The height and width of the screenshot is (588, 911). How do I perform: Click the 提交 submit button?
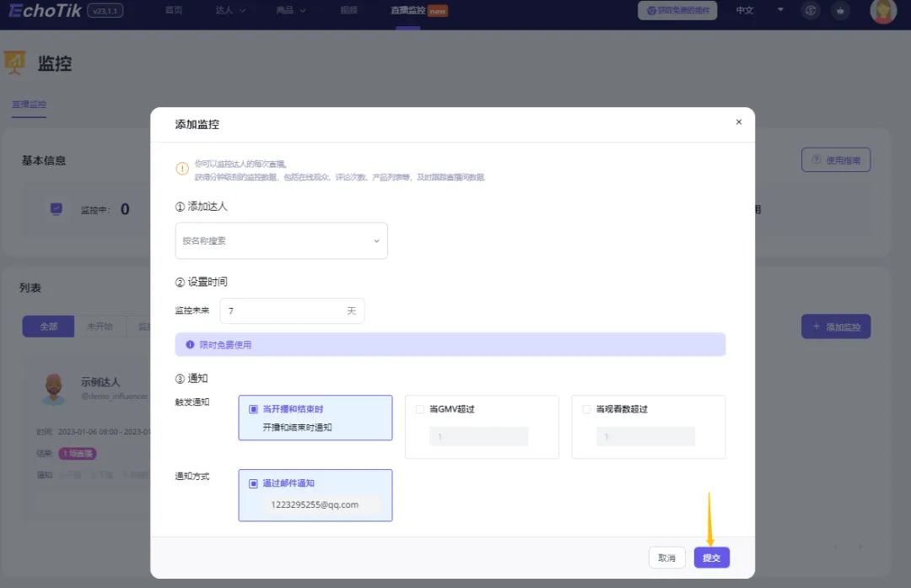[x=712, y=558]
